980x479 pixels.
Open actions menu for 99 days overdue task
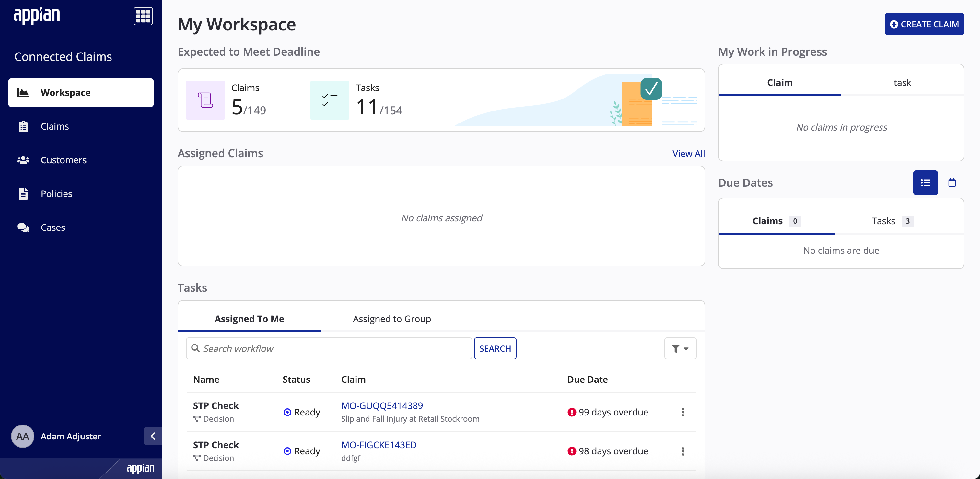point(683,412)
